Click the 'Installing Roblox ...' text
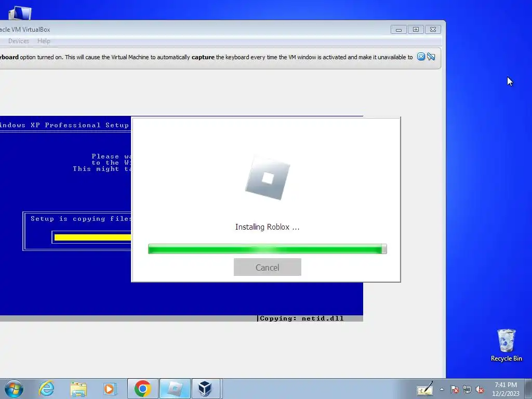 point(268,227)
